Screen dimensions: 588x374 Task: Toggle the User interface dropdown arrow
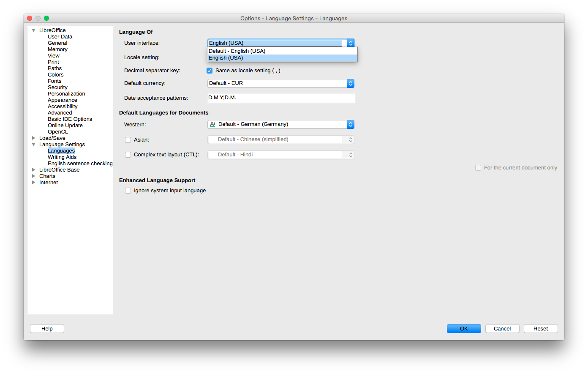351,43
